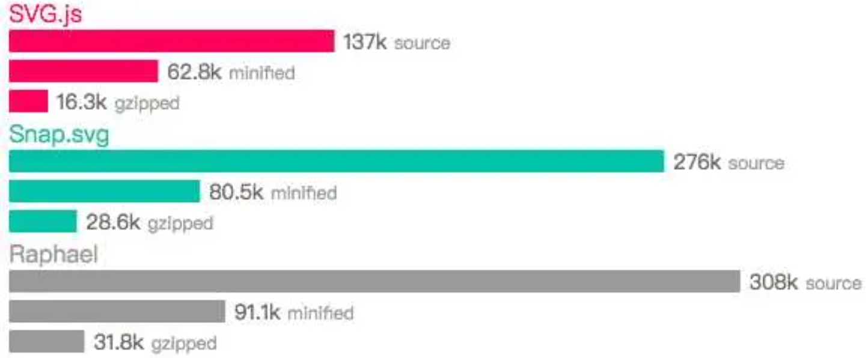Select the red 16.3k gzipped bar
Viewport: 868px width, 358px height.
[28, 101]
